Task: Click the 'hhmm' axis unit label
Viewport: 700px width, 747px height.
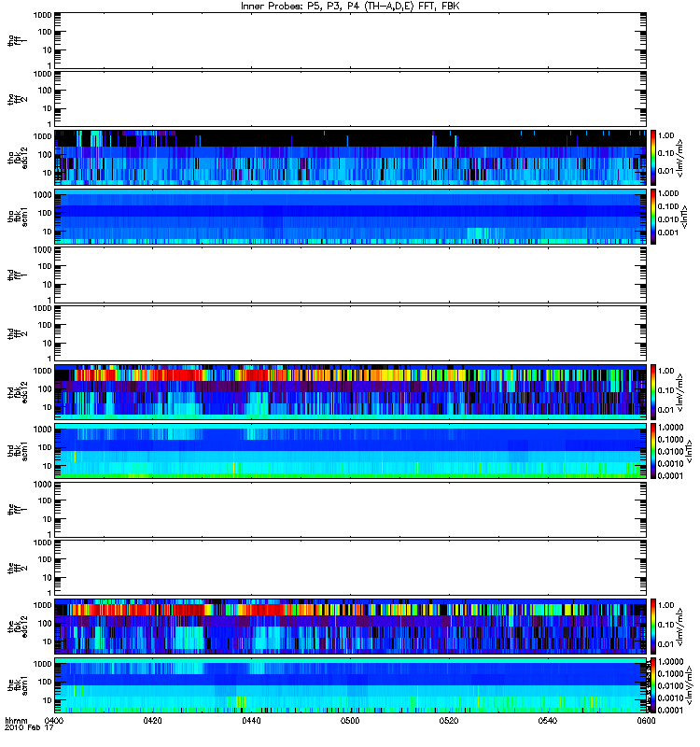Action: point(16,721)
